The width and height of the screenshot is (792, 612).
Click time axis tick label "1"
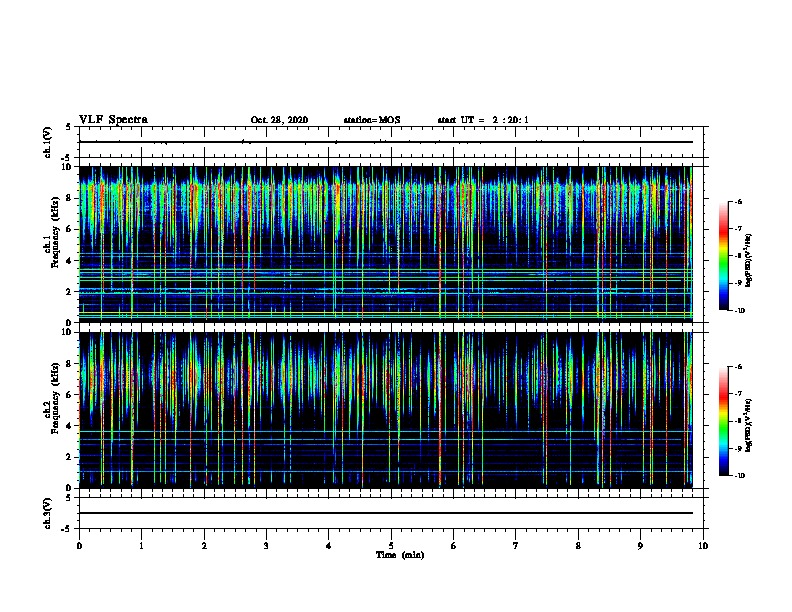coord(141,546)
